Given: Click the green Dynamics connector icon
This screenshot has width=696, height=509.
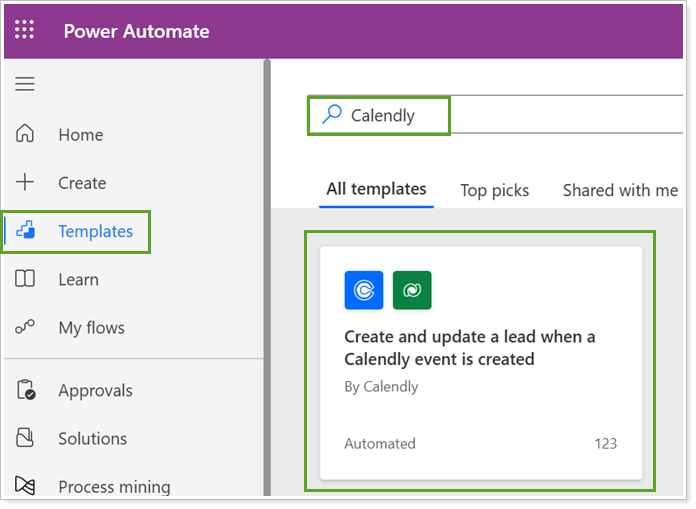Looking at the screenshot, I should point(412,290).
